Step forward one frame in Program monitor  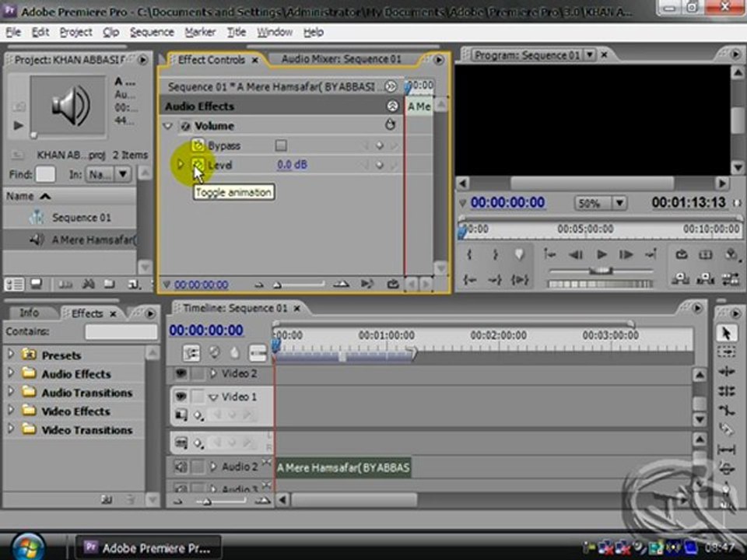pyautogui.click(x=626, y=255)
